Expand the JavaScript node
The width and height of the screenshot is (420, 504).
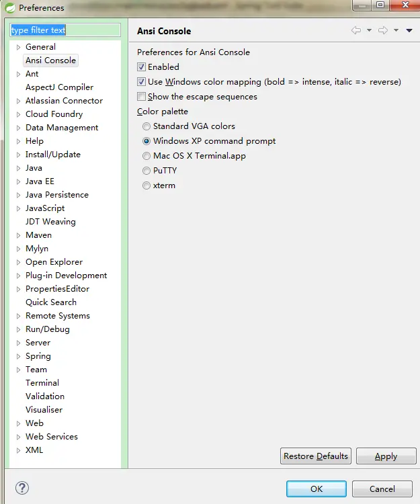click(x=18, y=208)
